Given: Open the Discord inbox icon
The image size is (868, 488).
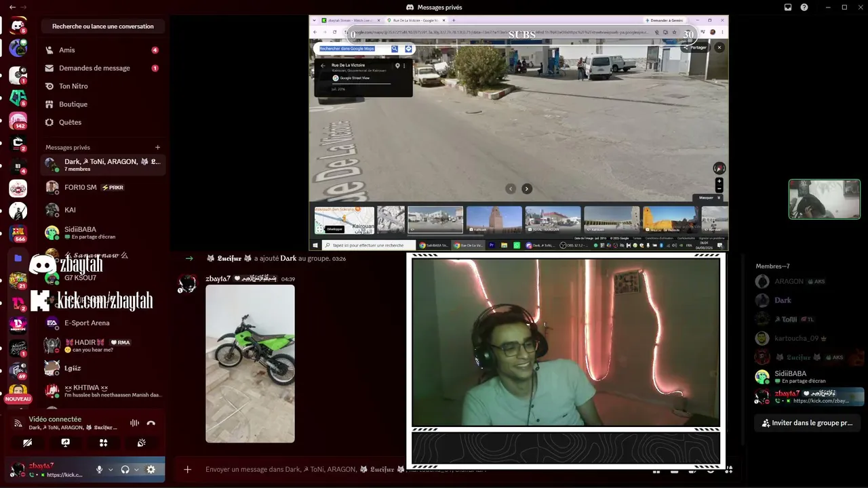Looking at the screenshot, I should tap(788, 7).
